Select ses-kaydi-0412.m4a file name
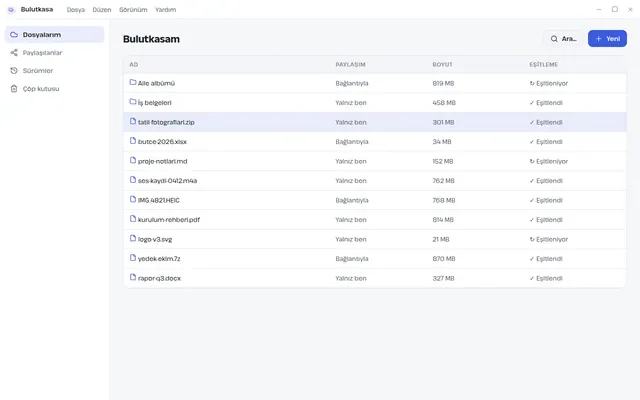This screenshot has width=640, height=400. (167, 181)
